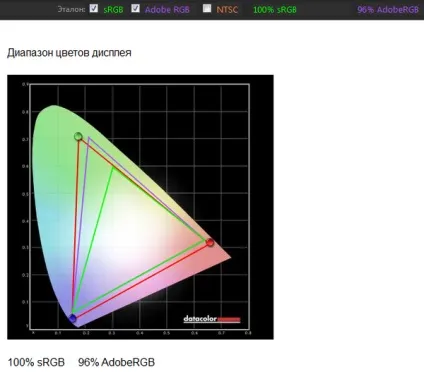424x372 pixels.
Task: Click the 'Эталон:' label
Action: click(71, 9)
